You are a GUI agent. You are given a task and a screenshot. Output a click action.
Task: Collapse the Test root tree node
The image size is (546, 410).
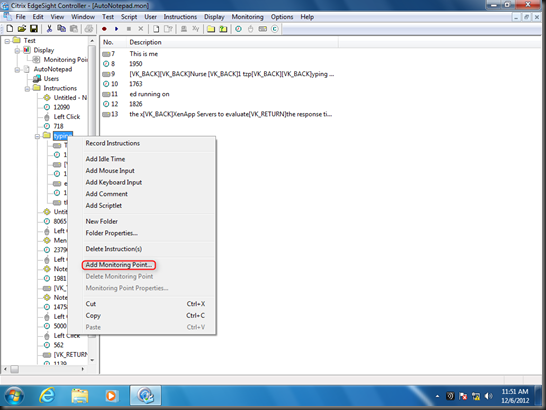point(7,41)
